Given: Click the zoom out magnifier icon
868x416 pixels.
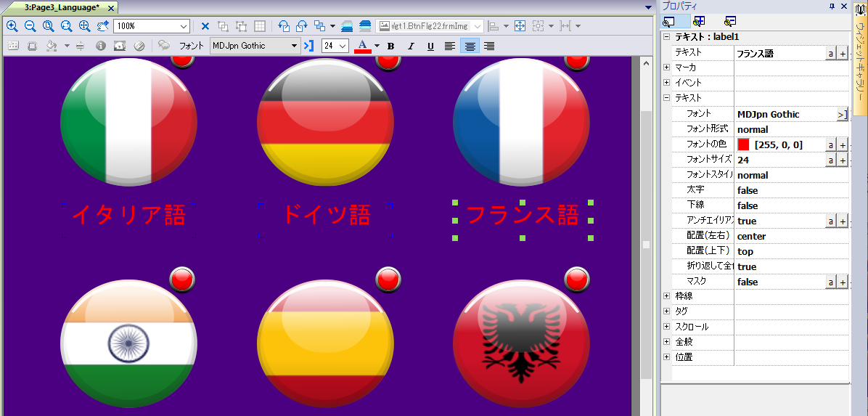Looking at the screenshot, I should tap(30, 26).
